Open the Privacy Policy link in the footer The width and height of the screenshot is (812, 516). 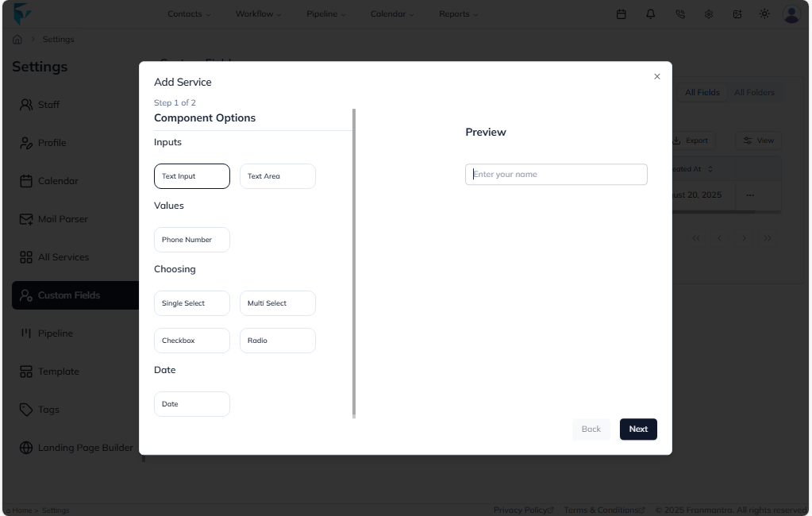[520, 509]
